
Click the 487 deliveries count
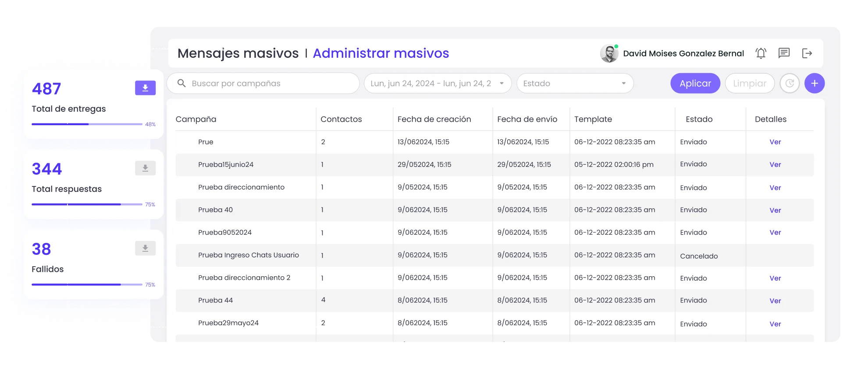click(46, 89)
